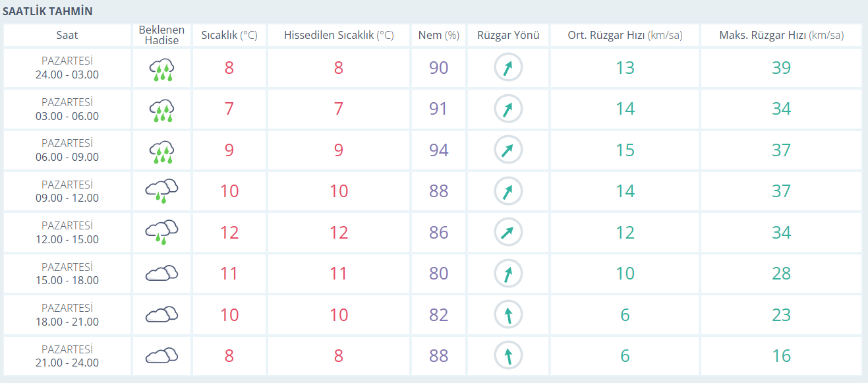Click the wind direction icon for 06.00 - 09.00
Viewport: 868px width, 383px height.
(x=508, y=150)
